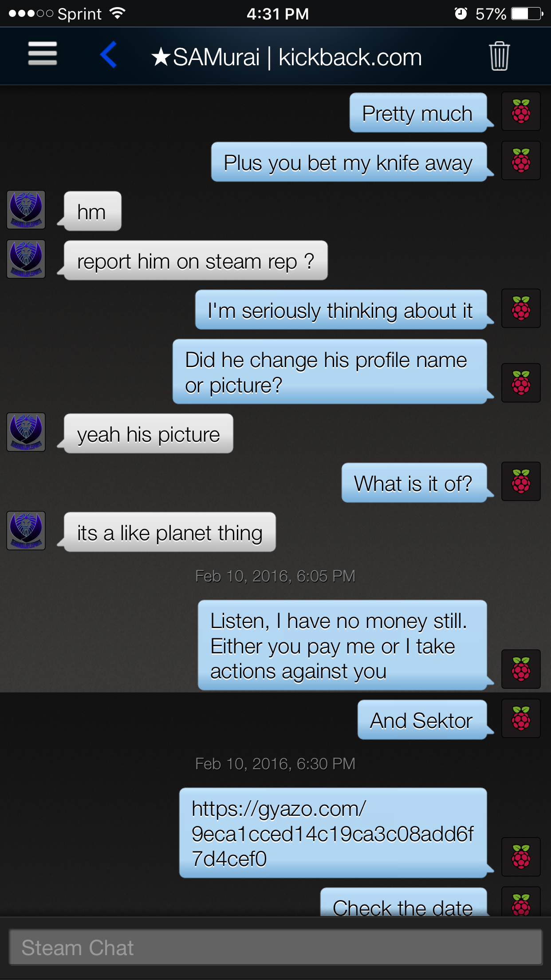The height and width of the screenshot is (980, 551).
Task: Tap lion avatar beside 'hm' message
Action: pyautogui.click(x=26, y=210)
